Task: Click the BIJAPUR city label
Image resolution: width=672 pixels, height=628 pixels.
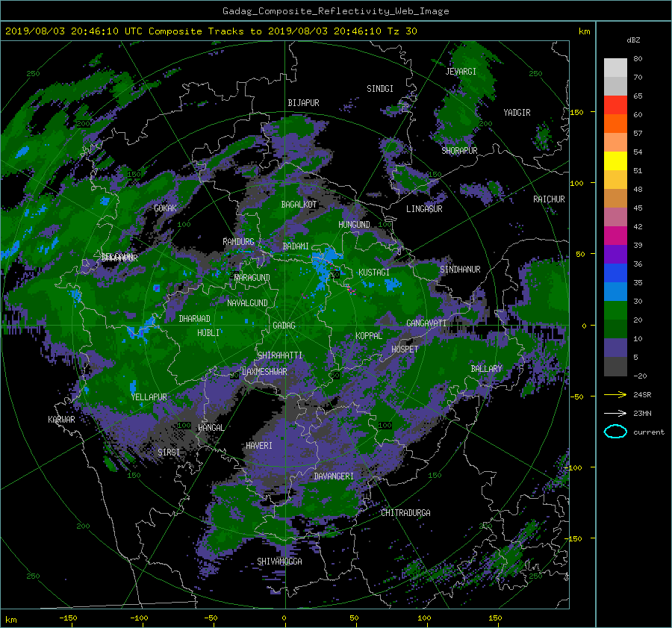Action: click(x=303, y=103)
